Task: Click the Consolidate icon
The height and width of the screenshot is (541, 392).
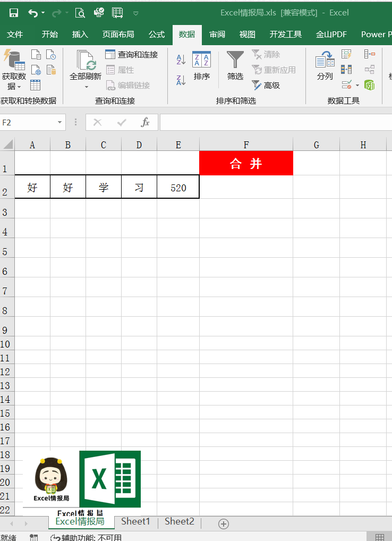Action: pos(370,54)
